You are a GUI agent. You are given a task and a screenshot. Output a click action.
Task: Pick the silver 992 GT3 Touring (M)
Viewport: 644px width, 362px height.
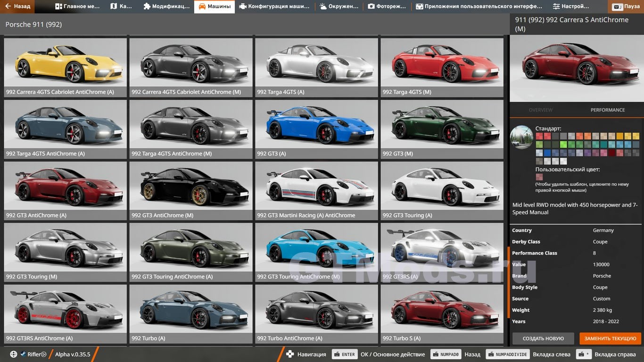click(66, 252)
